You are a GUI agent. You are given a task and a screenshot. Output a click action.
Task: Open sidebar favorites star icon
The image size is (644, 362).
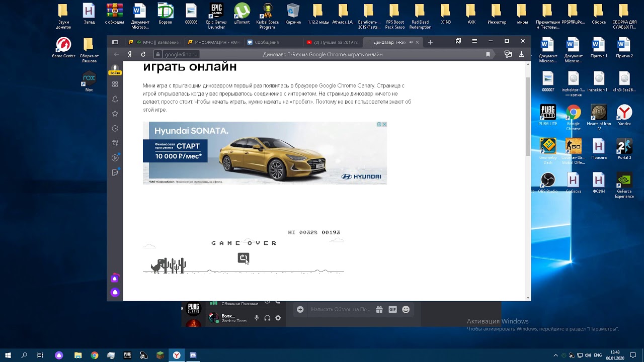click(x=115, y=114)
